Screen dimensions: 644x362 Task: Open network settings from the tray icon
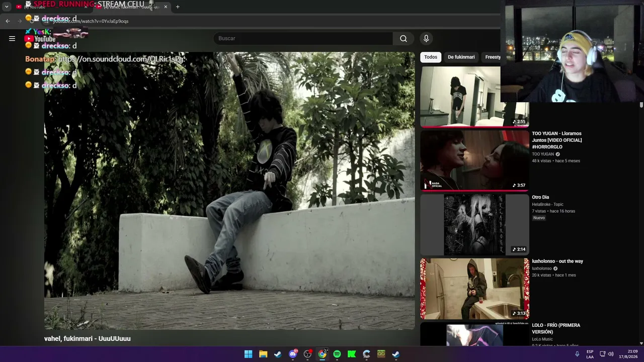coord(603,354)
